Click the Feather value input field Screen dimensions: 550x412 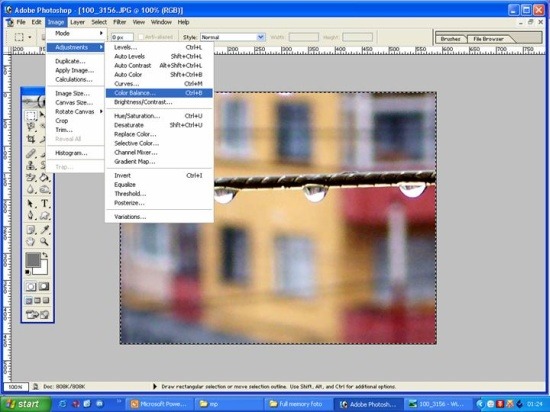122,37
